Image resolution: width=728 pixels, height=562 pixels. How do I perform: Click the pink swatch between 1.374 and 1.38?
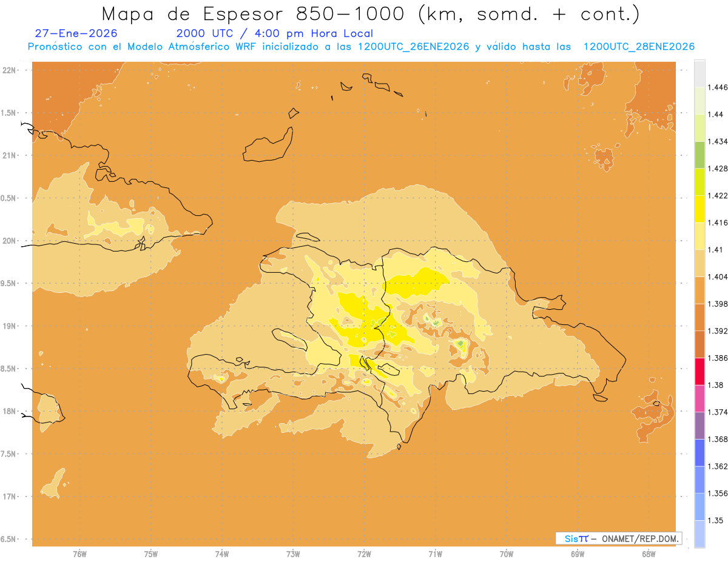699,398
